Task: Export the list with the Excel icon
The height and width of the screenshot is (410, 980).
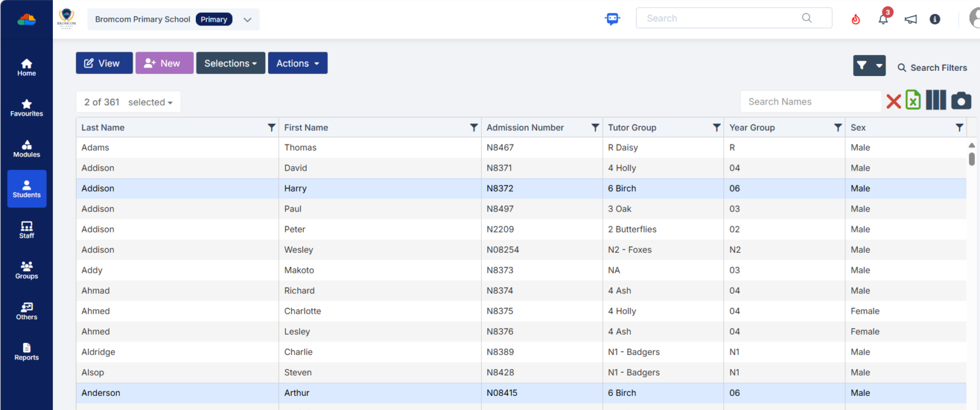Action: coord(913,100)
